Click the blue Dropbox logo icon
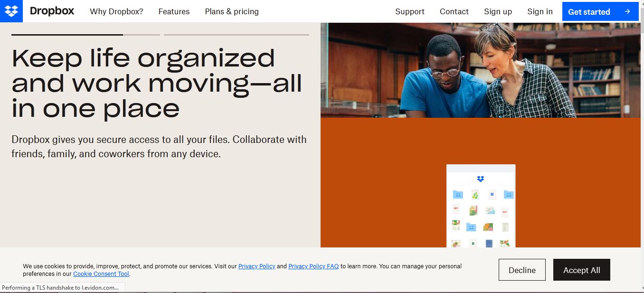 (x=11, y=11)
